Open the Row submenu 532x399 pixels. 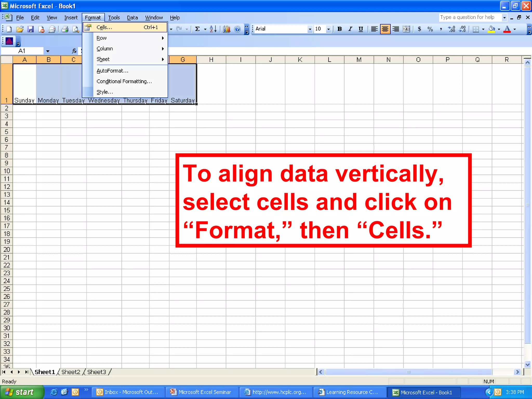tap(125, 38)
